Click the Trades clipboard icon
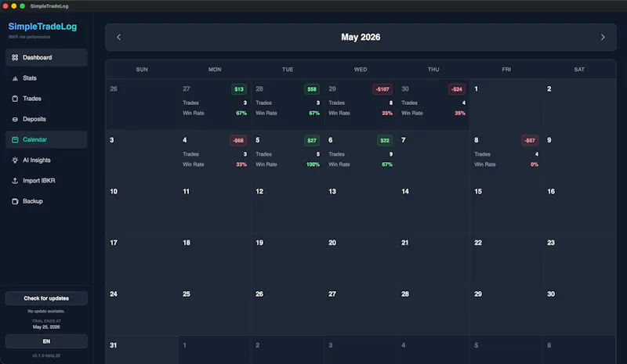The width and height of the screenshot is (627, 364). pyautogui.click(x=15, y=99)
